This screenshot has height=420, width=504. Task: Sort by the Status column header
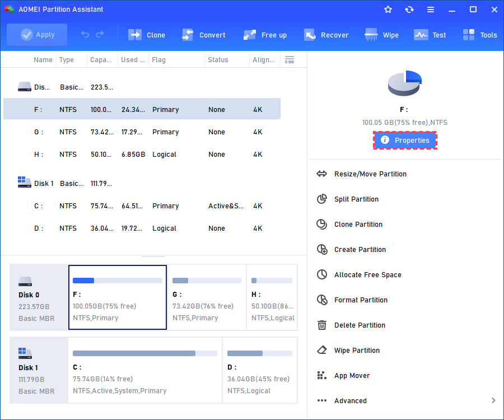point(218,60)
